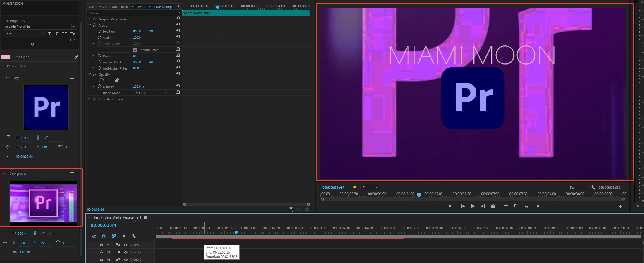
Task: Collapse the Background section
Action: coord(4,173)
